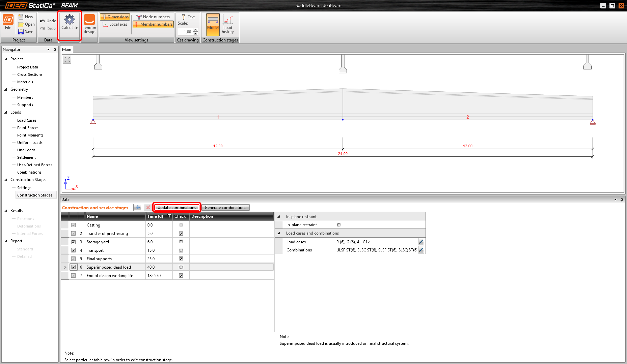Toggle Check for Storage yard stage
The width and height of the screenshot is (627, 364).
tap(181, 242)
